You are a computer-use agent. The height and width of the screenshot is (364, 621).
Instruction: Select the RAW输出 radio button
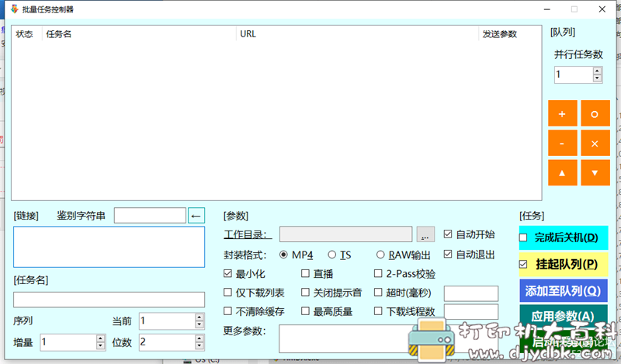[x=380, y=255]
